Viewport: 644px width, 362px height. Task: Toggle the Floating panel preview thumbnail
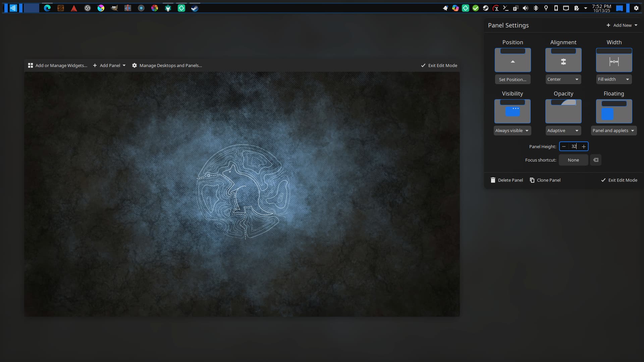click(x=614, y=111)
